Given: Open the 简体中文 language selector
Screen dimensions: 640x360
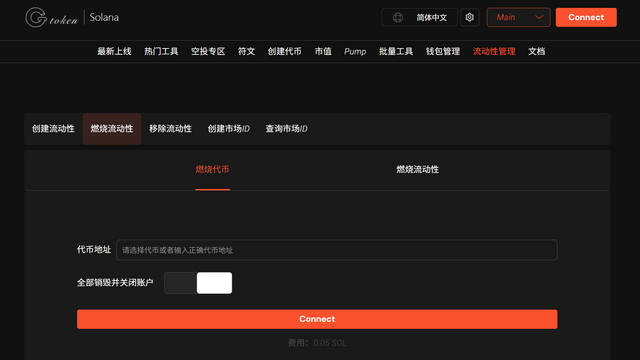Looking at the screenshot, I should click(x=419, y=17).
